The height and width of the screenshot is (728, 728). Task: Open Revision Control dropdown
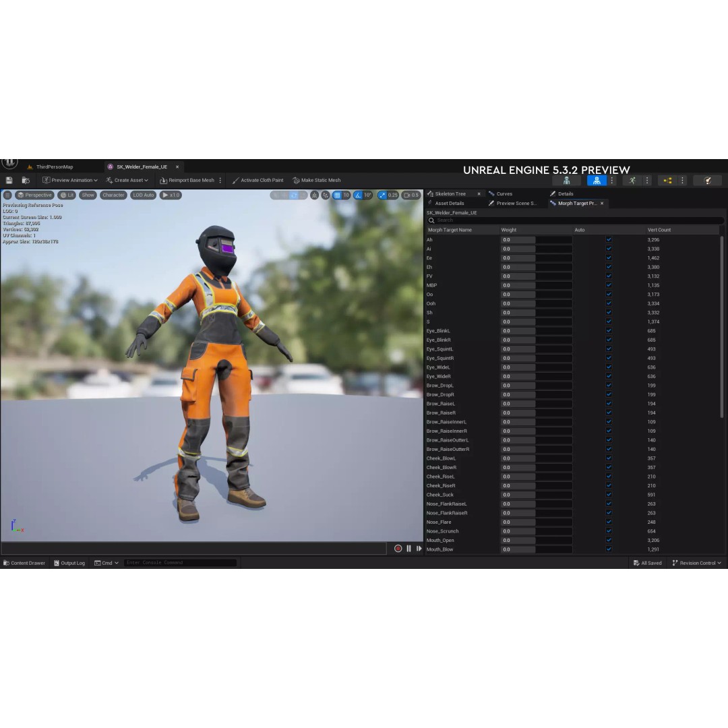click(696, 563)
